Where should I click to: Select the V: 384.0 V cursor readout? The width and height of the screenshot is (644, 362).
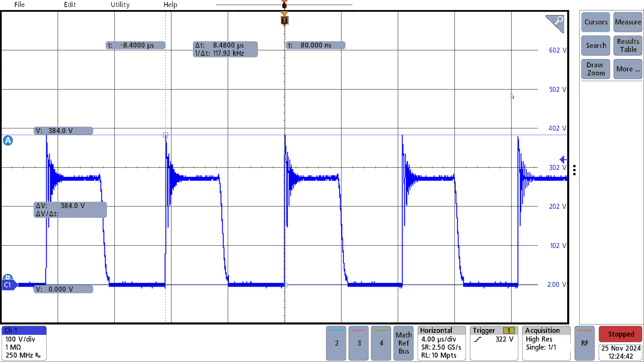pyautogui.click(x=63, y=131)
